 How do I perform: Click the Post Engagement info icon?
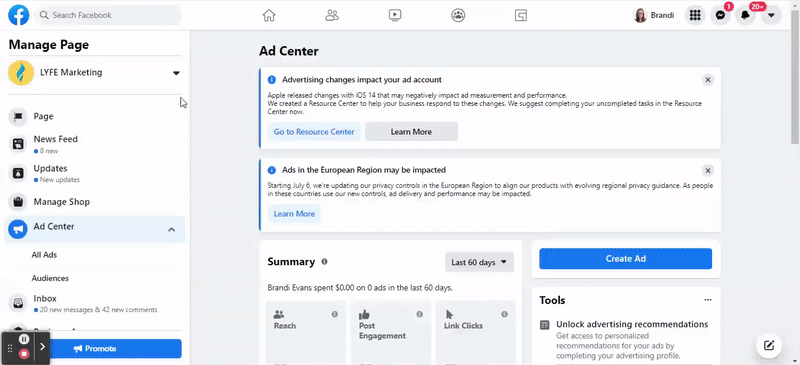[x=419, y=314]
